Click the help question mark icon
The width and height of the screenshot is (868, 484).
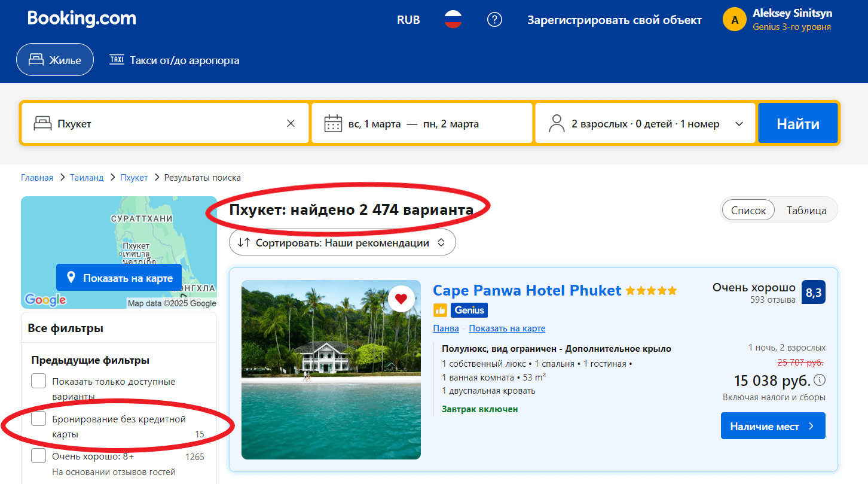point(494,20)
